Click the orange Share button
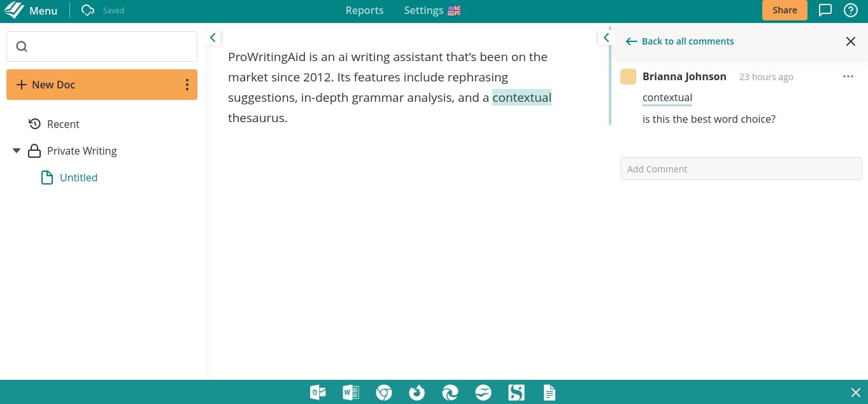This screenshot has height=404, width=868. 785,10
